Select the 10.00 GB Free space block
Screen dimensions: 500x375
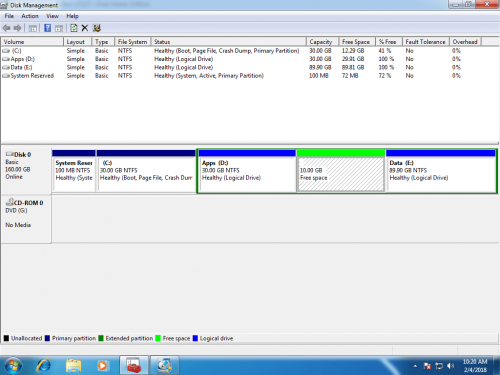tap(341, 171)
